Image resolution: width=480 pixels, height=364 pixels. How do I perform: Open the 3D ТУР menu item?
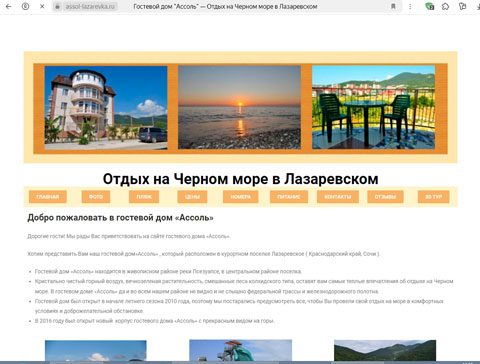click(434, 197)
